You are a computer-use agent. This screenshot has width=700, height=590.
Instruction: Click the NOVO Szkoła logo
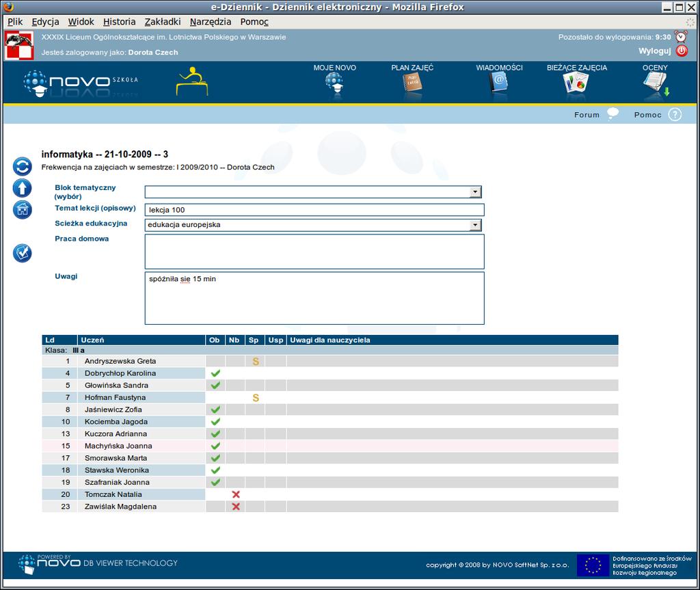tap(81, 83)
